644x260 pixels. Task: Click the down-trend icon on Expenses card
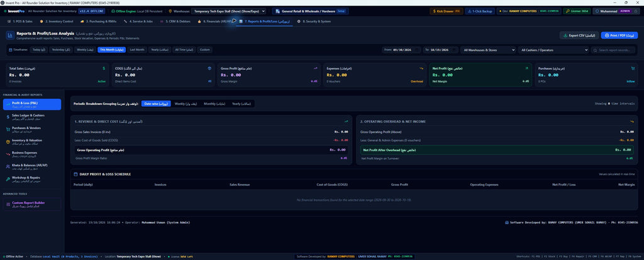[x=421, y=68]
